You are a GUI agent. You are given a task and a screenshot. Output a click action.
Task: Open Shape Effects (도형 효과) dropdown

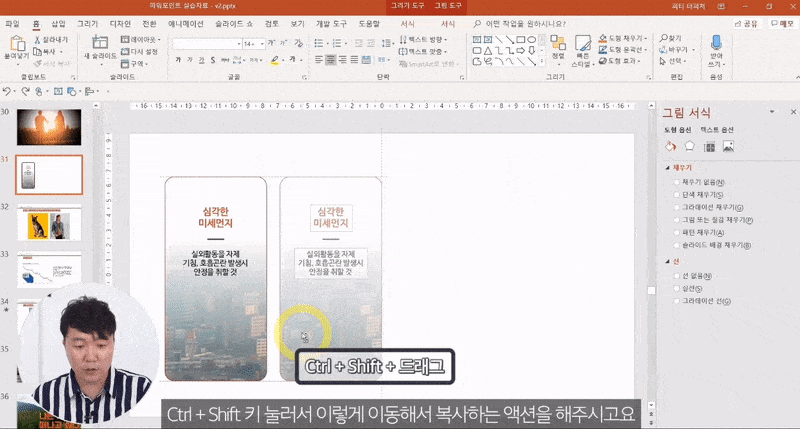[x=619, y=61]
